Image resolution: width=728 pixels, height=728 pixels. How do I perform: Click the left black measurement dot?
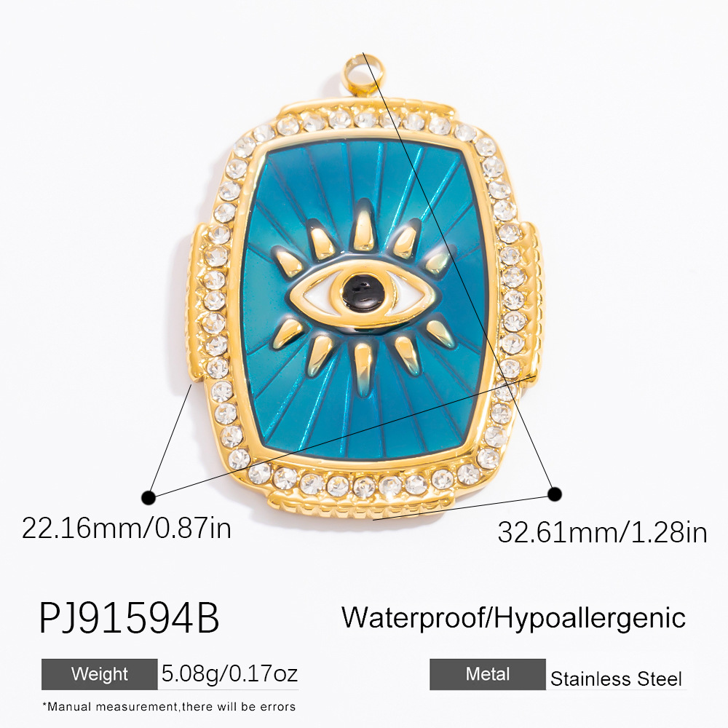coord(149,497)
